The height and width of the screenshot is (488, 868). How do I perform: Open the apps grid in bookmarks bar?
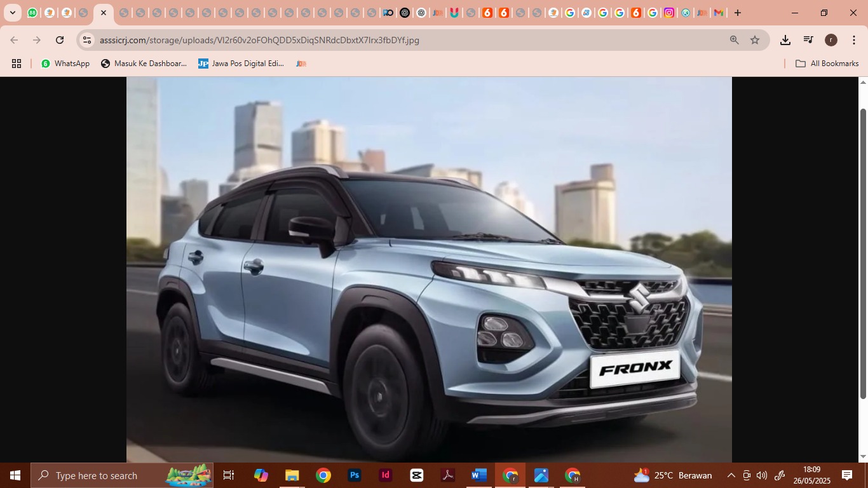(17, 64)
